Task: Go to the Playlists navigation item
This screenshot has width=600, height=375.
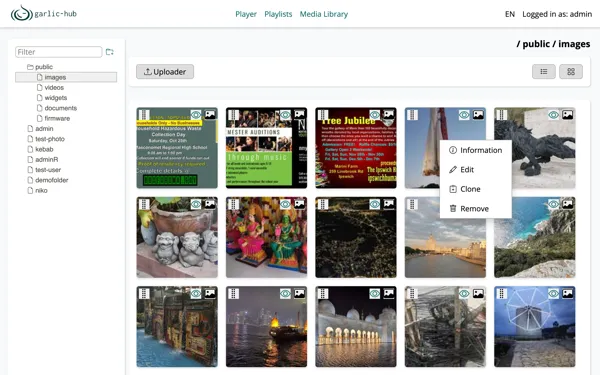Action: [x=278, y=14]
